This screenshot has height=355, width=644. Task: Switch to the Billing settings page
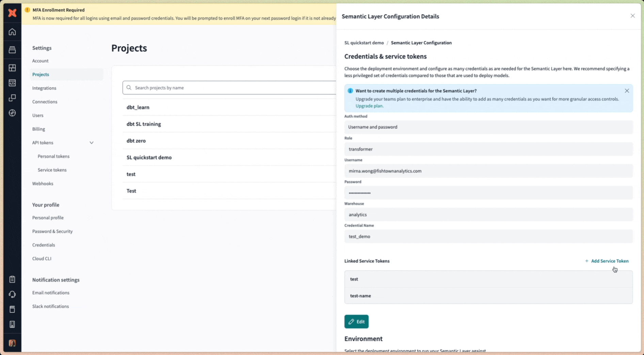point(38,129)
